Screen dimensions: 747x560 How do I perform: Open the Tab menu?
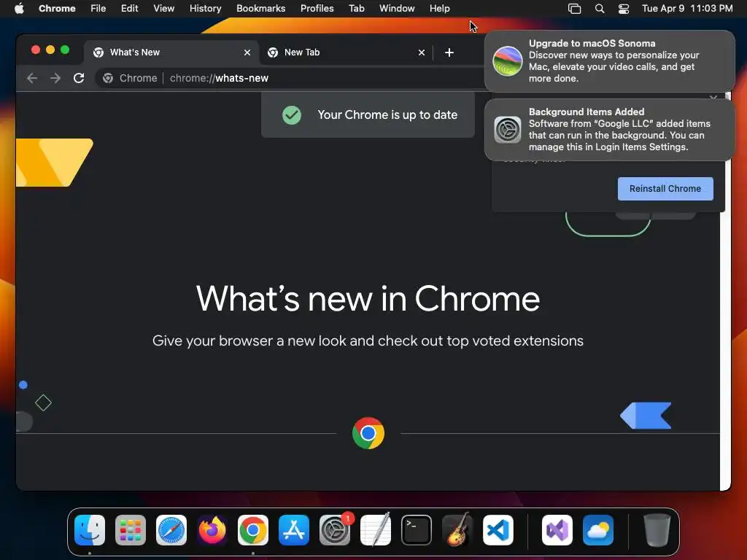356,9
